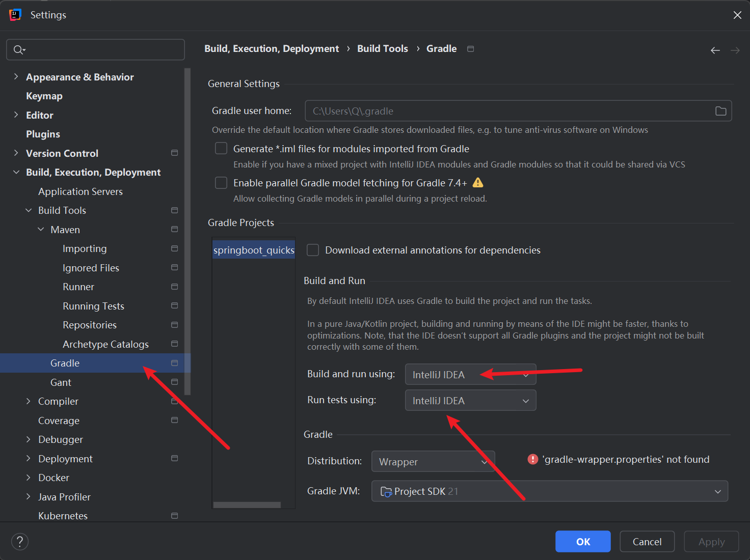Screen dimensions: 750x560
Task: Click the project icon next to Version Control
Action: tap(175, 153)
